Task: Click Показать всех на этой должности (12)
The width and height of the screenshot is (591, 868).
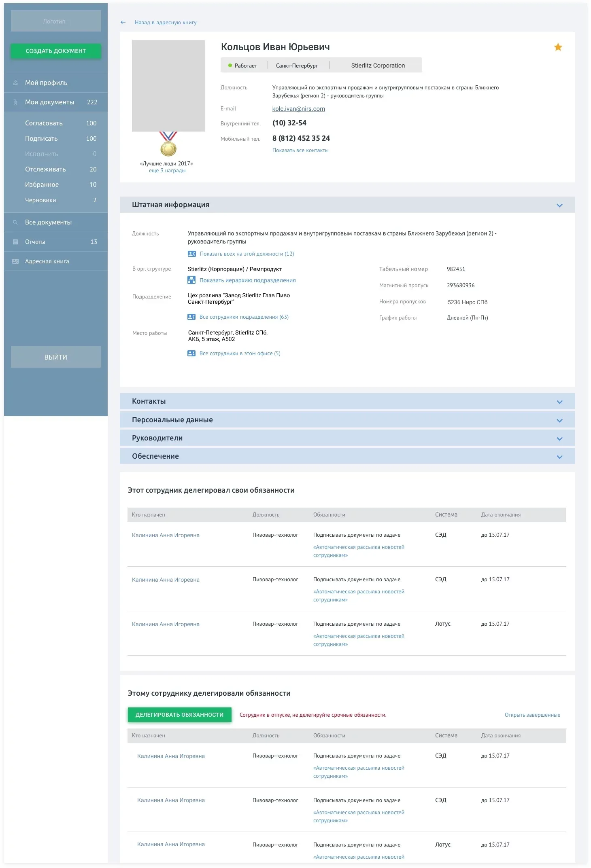Action: coord(247,254)
